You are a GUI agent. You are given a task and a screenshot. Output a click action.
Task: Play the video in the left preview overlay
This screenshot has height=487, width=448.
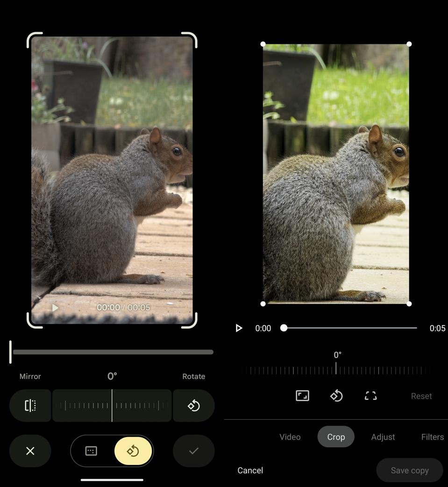[55, 308]
